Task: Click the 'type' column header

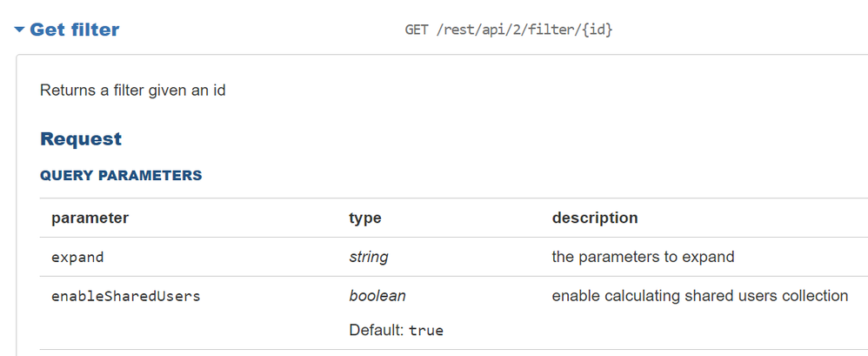Action: [364, 218]
